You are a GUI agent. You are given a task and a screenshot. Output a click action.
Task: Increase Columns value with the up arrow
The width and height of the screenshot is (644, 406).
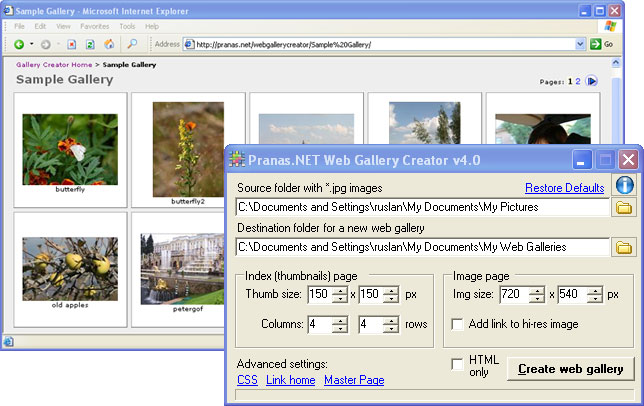tap(340, 321)
